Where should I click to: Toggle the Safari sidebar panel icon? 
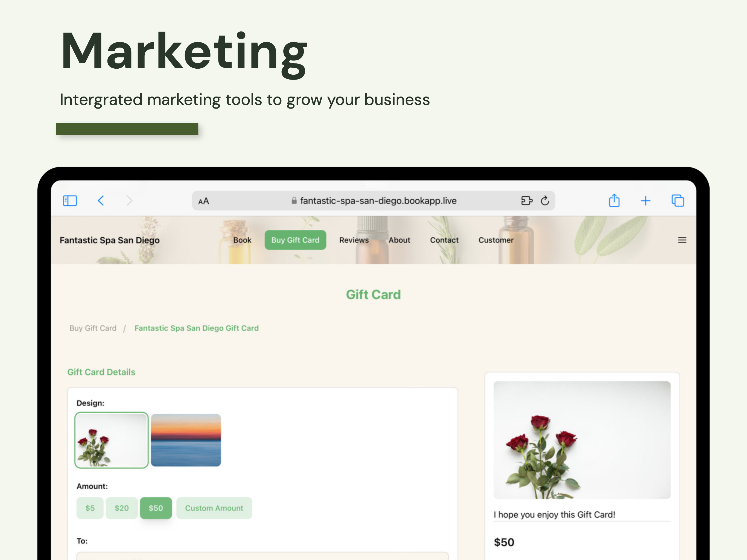pos(70,201)
